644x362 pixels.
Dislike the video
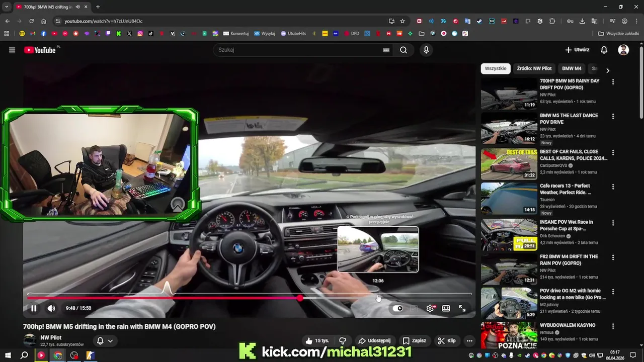(x=343, y=340)
